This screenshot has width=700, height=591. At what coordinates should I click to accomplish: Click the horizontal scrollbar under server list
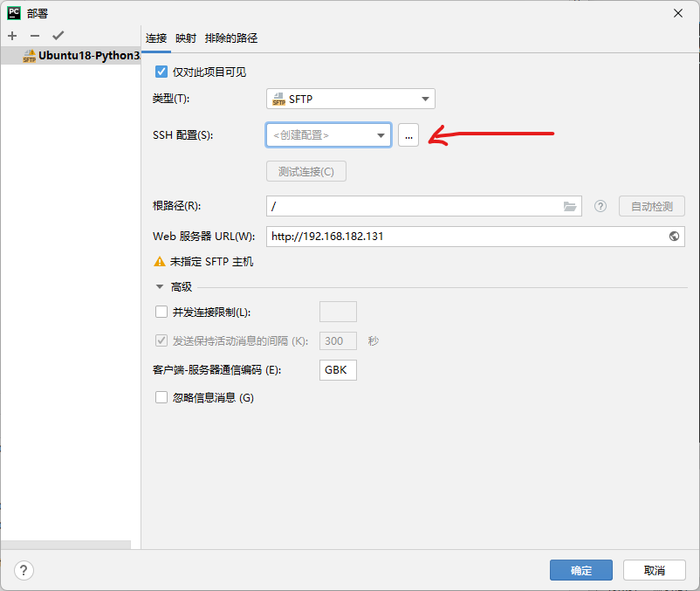tap(66, 545)
